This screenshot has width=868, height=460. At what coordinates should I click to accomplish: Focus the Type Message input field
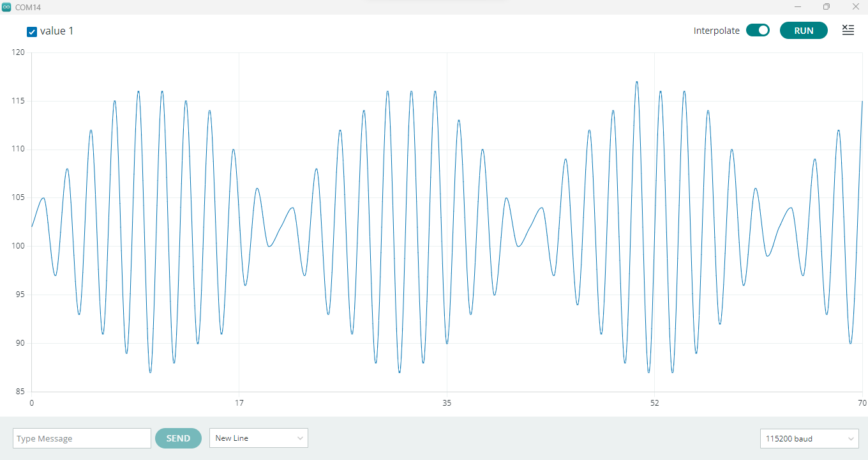pos(82,438)
